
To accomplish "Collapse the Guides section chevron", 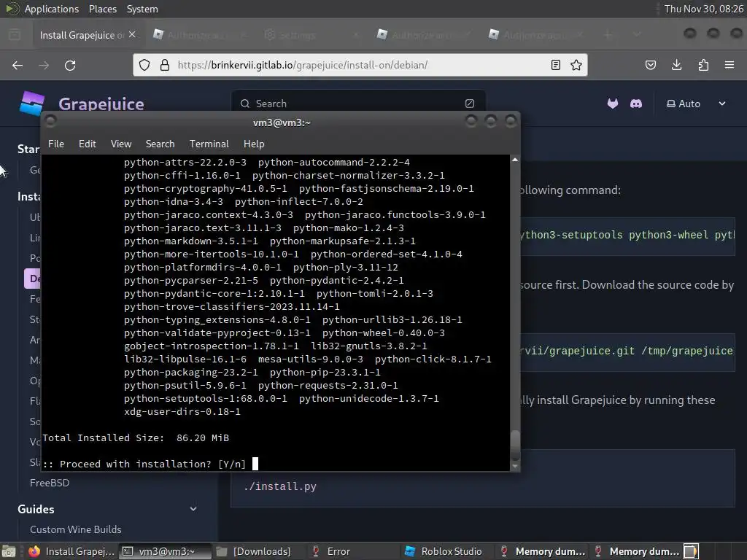I will (x=193, y=509).
